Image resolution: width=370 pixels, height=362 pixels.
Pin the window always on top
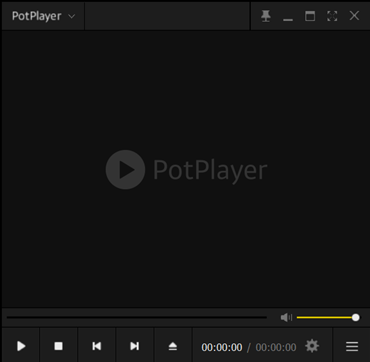(x=266, y=16)
